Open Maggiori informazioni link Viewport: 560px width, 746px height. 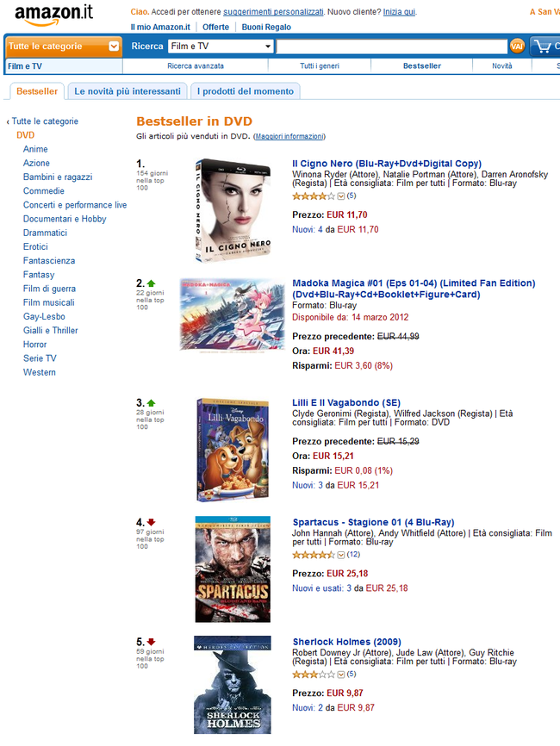(x=289, y=137)
